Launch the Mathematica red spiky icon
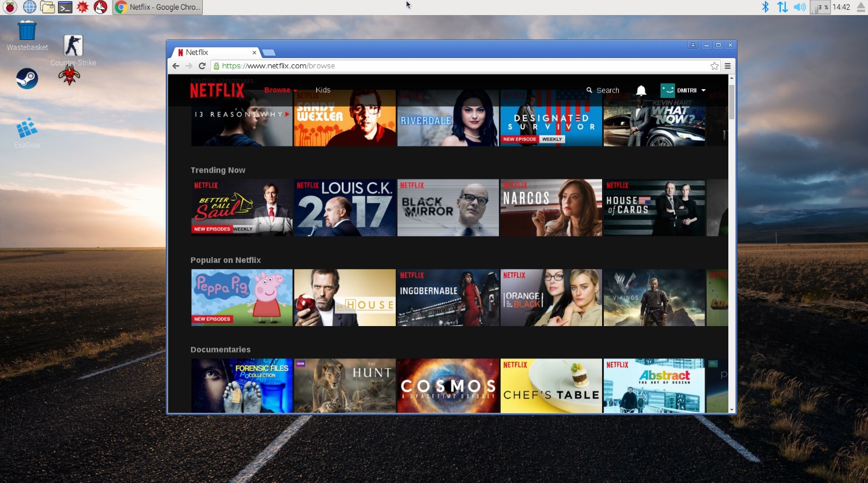868x483 pixels. tap(83, 7)
